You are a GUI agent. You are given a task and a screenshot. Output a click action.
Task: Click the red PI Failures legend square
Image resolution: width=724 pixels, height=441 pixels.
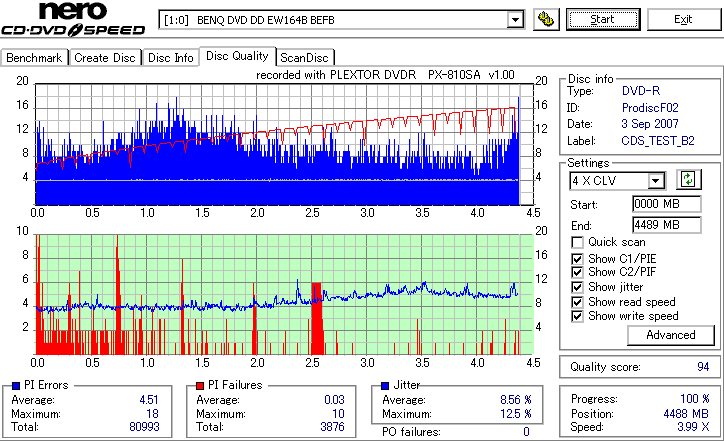[200, 386]
